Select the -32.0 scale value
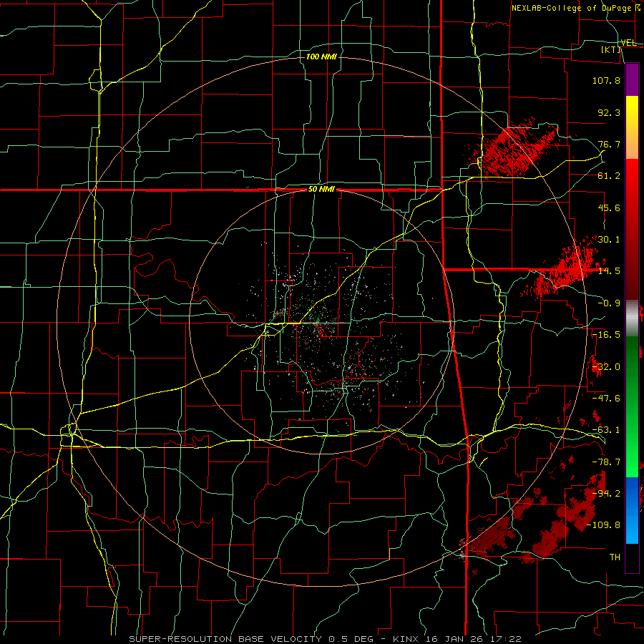The height and width of the screenshot is (644, 644). (x=606, y=367)
